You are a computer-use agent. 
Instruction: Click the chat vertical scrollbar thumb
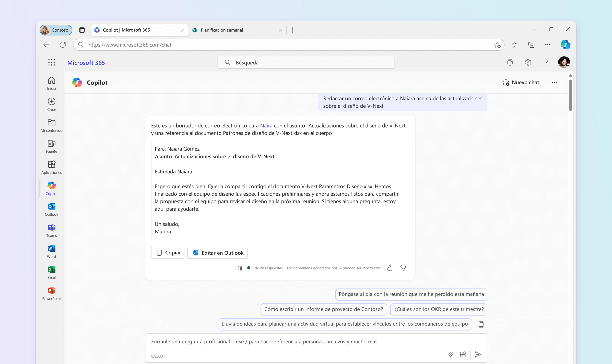tap(570, 95)
